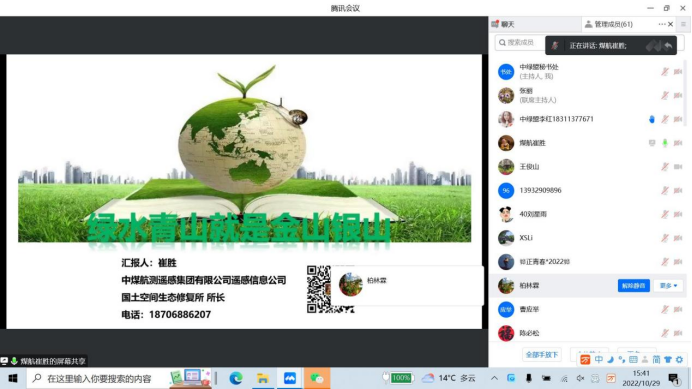The width and height of the screenshot is (692, 389).
Task: Click camera icon of 曹应举
Action: pyautogui.click(x=678, y=310)
